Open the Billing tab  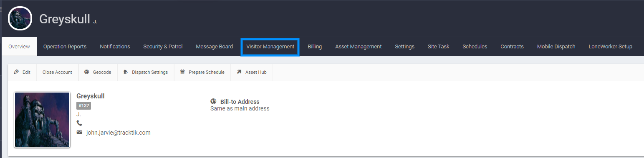pyautogui.click(x=315, y=47)
